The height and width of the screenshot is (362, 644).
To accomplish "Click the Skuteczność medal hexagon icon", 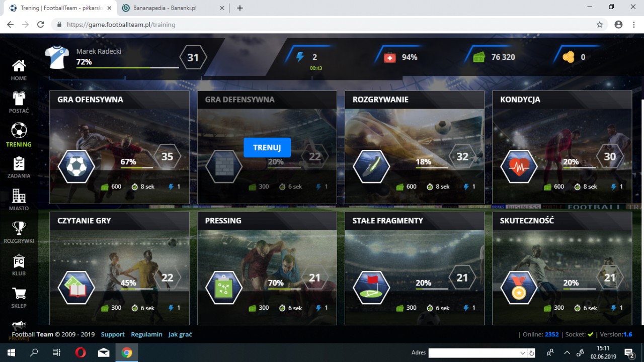I will 519,288.
